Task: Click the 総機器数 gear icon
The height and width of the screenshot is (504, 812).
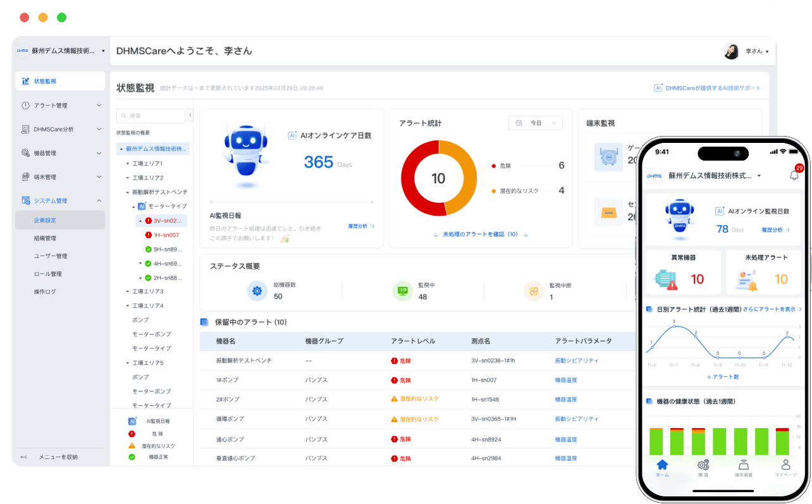Action: pyautogui.click(x=257, y=291)
